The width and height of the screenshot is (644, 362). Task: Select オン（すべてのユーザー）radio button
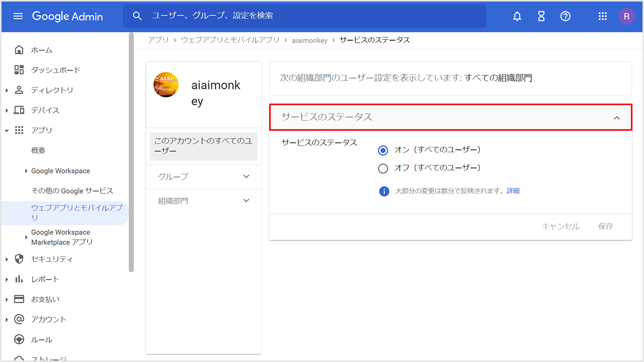click(383, 150)
